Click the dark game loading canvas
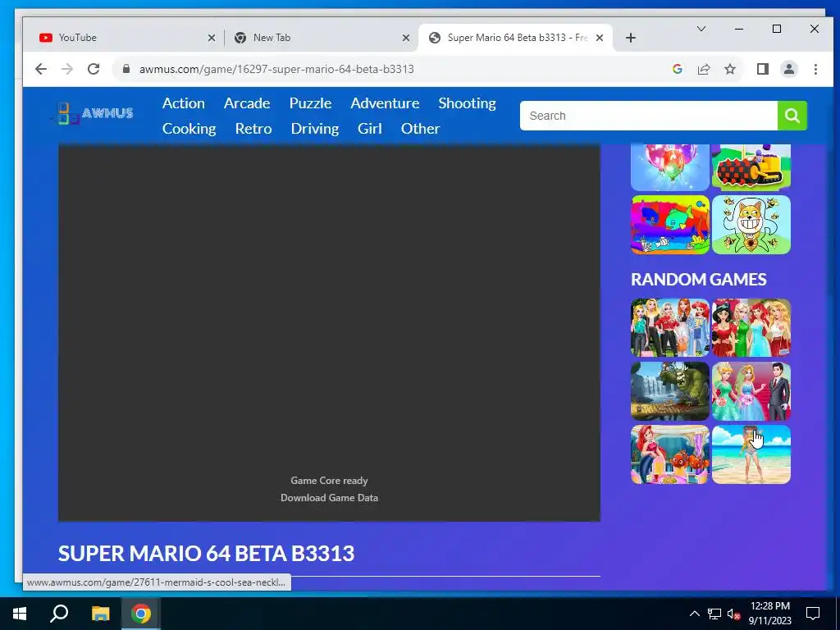Viewport: 840px width, 630px height. pyautogui.click(x=329, y=332)
